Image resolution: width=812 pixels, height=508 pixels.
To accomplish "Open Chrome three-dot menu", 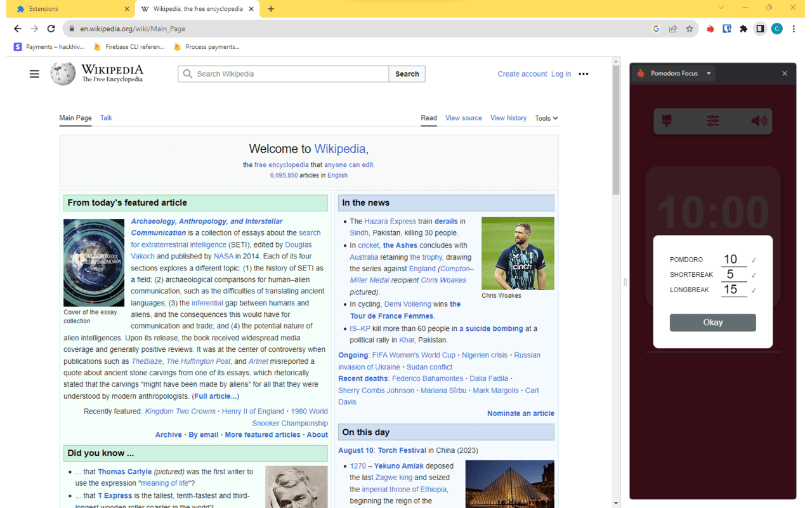I will tap(794, 29).
